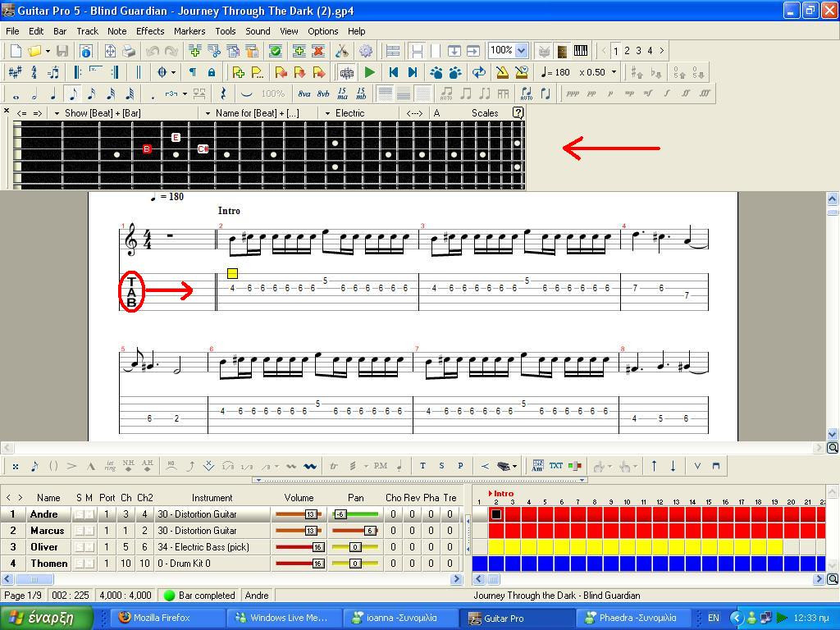
Task: Toggle the RSE sound engine button
Action: pyautogui.click(x=346, y=72)
